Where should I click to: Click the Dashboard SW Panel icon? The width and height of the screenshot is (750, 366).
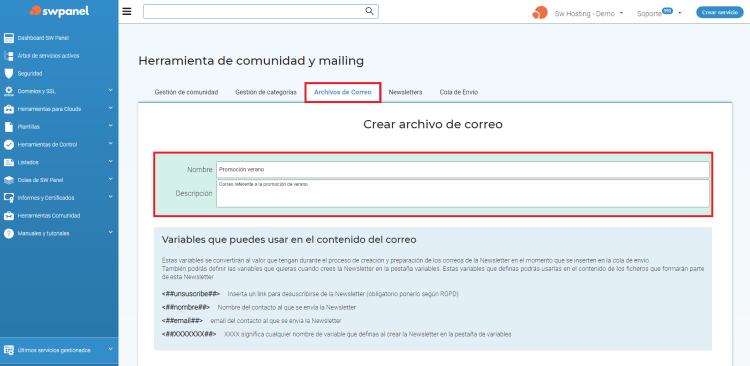pyautogui.click(x=9, y=38)
